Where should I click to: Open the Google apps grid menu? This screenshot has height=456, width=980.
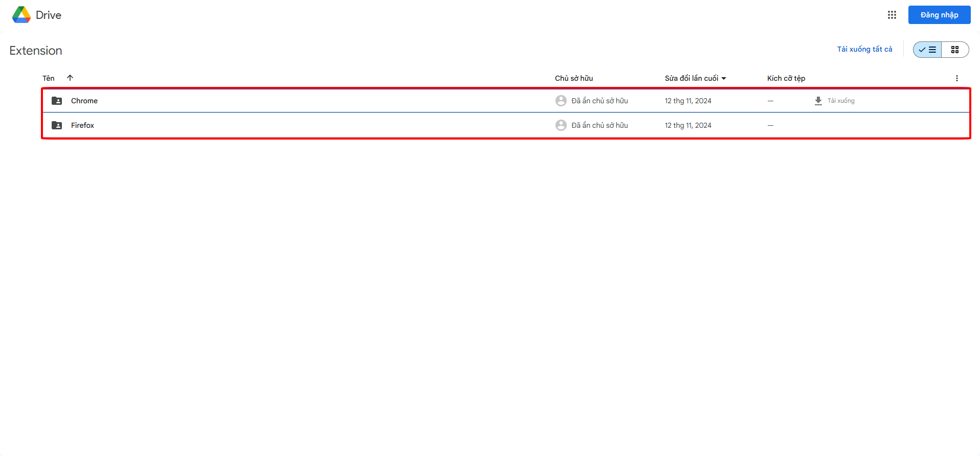[x=892, y=15]
